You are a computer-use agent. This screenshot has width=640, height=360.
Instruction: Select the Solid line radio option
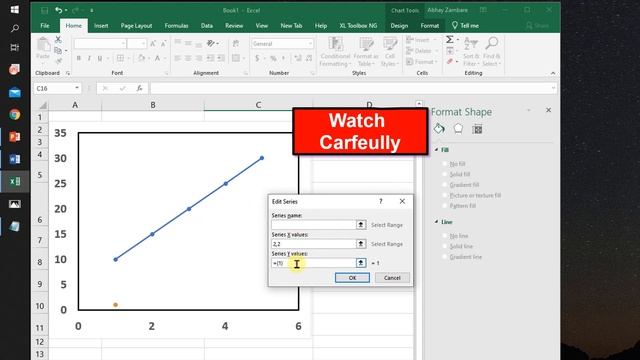(x=458, y=246)
